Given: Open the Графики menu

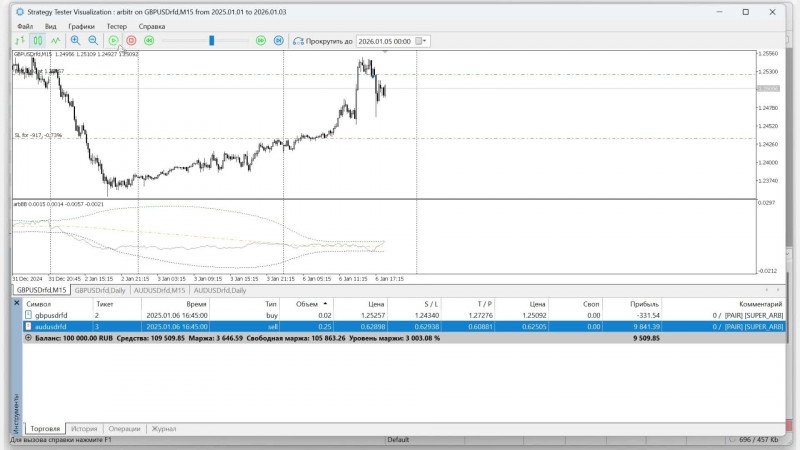Looking at the screenshot, I should (x=82, y=26).
